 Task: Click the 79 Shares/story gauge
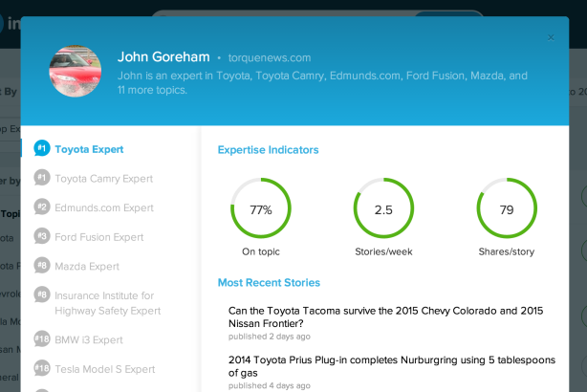(507, 208)
